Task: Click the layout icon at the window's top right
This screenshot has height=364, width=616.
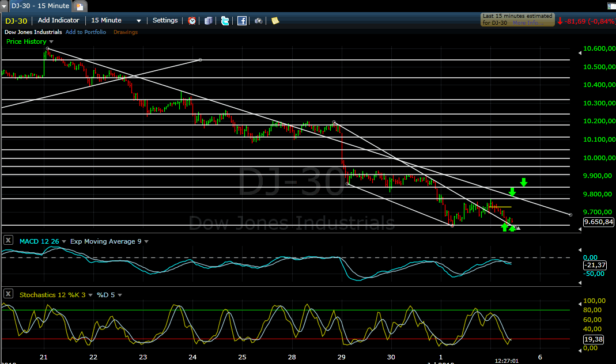Action: pos(612,6)
